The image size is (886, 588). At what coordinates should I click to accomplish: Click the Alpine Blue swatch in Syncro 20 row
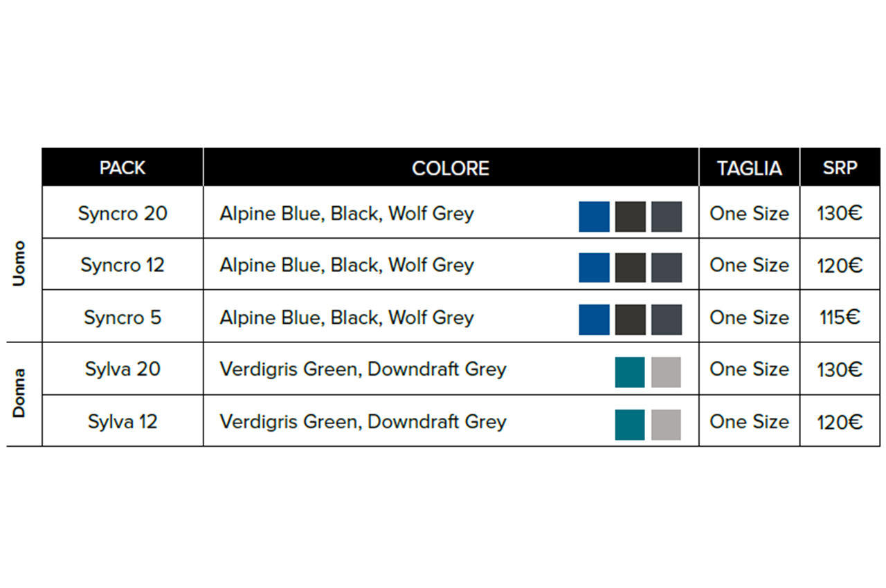594,217
